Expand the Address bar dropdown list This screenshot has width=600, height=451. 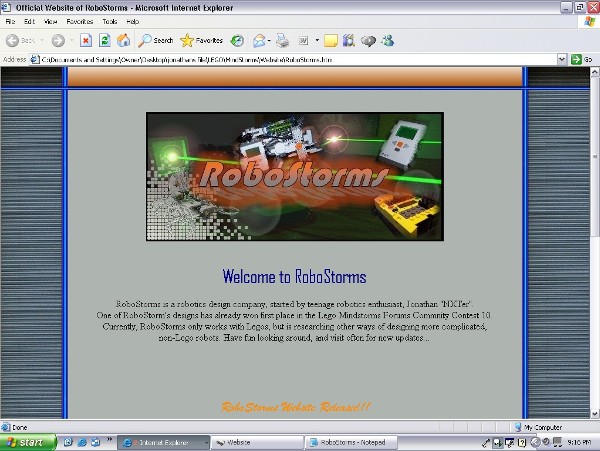562,59
